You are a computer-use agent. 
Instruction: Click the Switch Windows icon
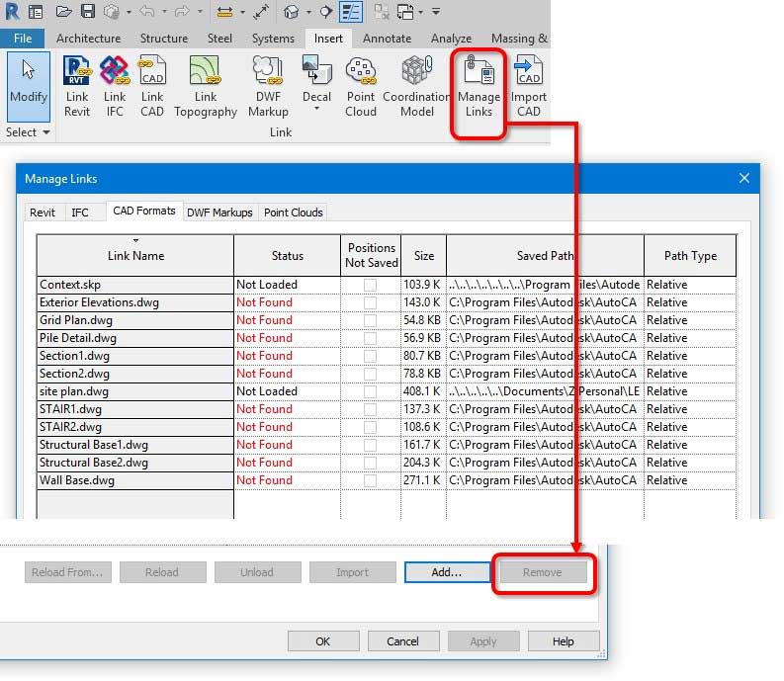(x=405, y=12)
